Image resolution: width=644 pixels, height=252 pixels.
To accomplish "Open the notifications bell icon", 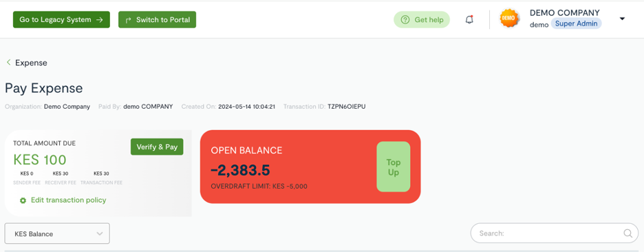I will (x=469, y=19).
